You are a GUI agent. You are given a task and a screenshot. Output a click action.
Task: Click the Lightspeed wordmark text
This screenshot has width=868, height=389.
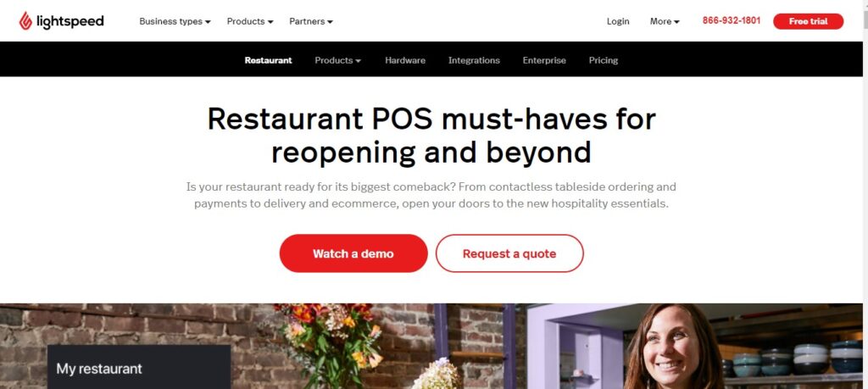coord(70,21)
